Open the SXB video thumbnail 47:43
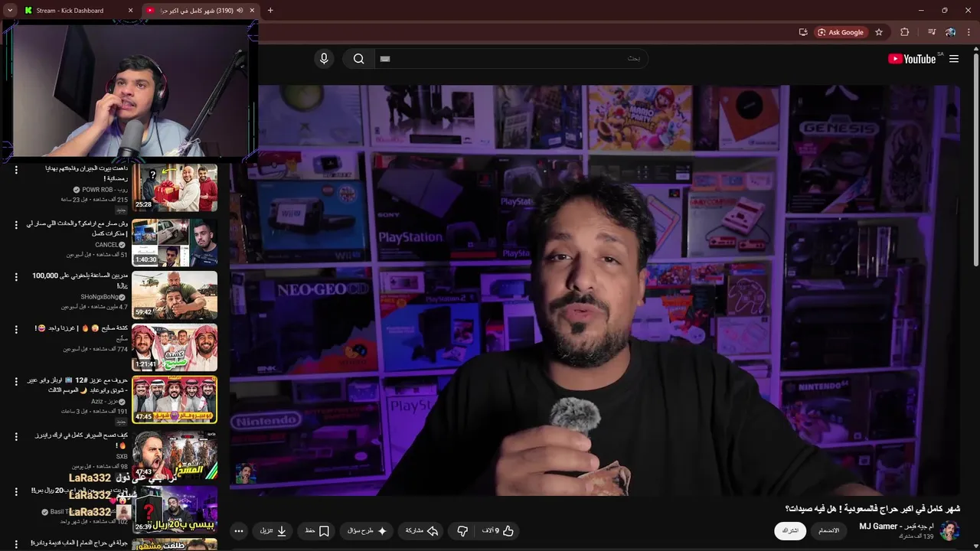The image size is (980, 551). coord(175,455)
